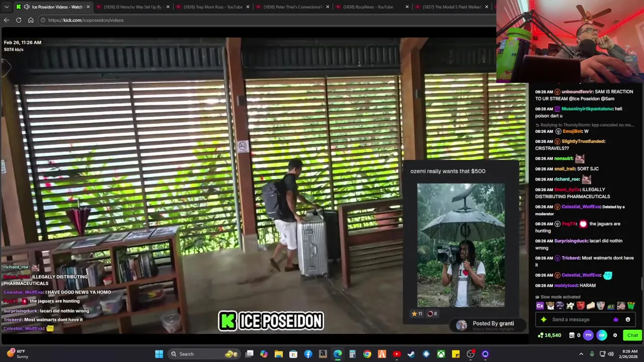Open Microsoft Store on taskbar

(x=293, y=354)
